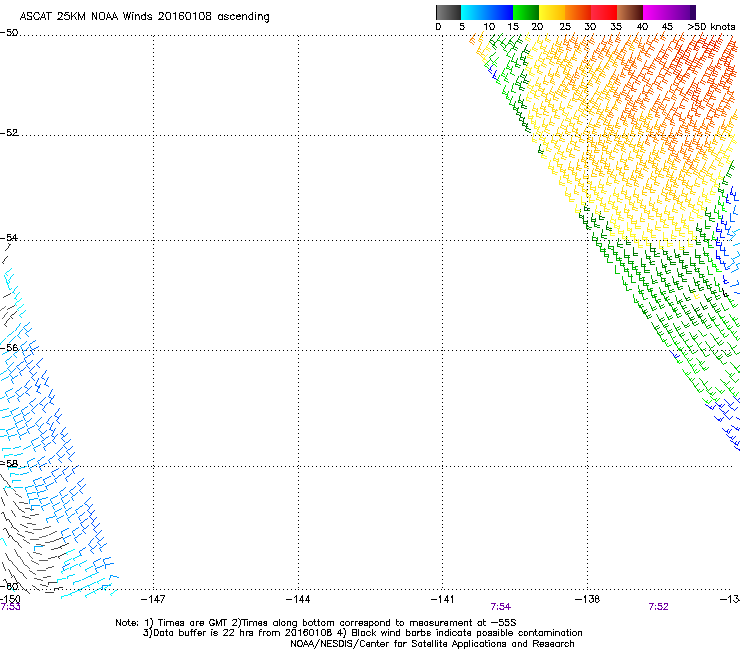
Task: Click the 'Data buffer is 22 hrs' note
Action: click(362, 633)
